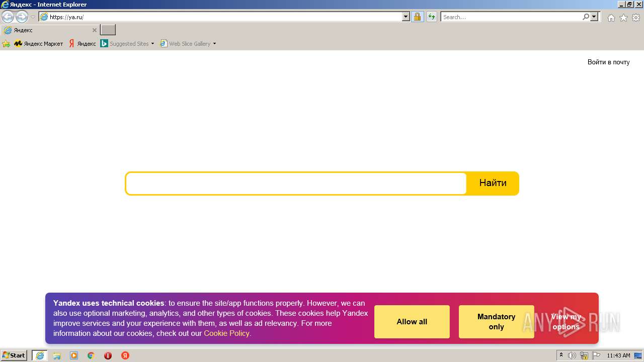Open Opera browser taskbar icon
Image resolution: width=644 pixels, height=362 pixels.
click(108, 355)
